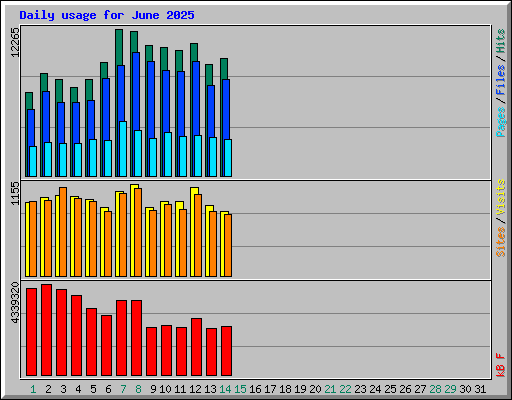512x400 pixels.
Task: Click the red "KB F" legend label
Action: (x=501, y=365)
